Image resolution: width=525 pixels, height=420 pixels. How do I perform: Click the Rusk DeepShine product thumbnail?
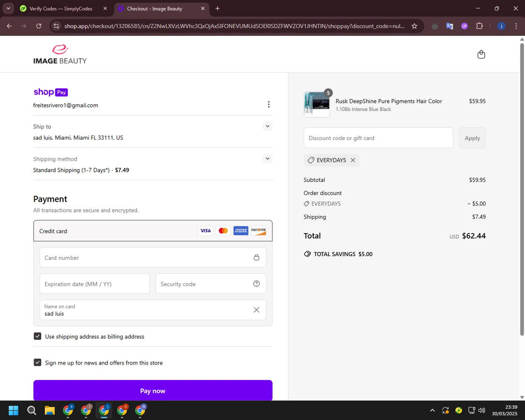(317, 104)
